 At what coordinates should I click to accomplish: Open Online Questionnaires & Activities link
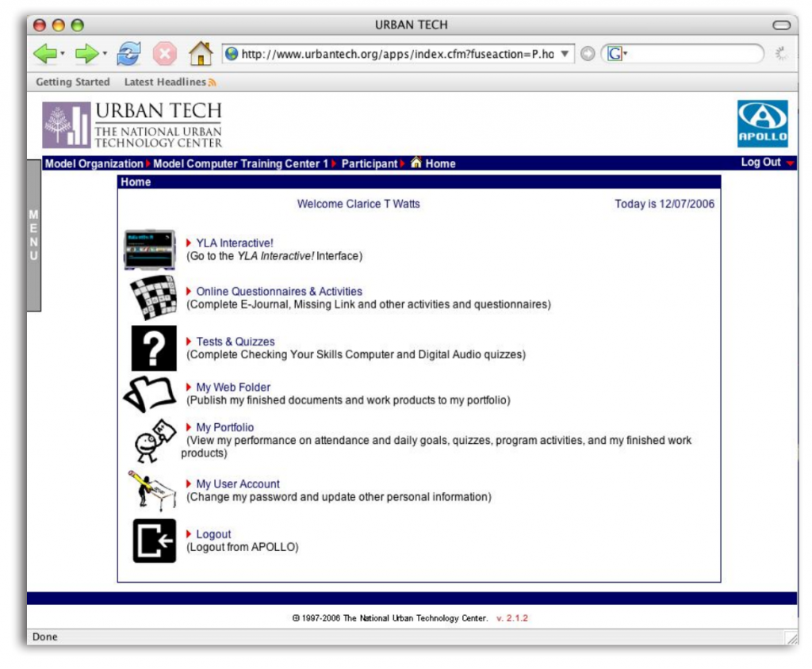pyautogui.click(x=279, y=291)
